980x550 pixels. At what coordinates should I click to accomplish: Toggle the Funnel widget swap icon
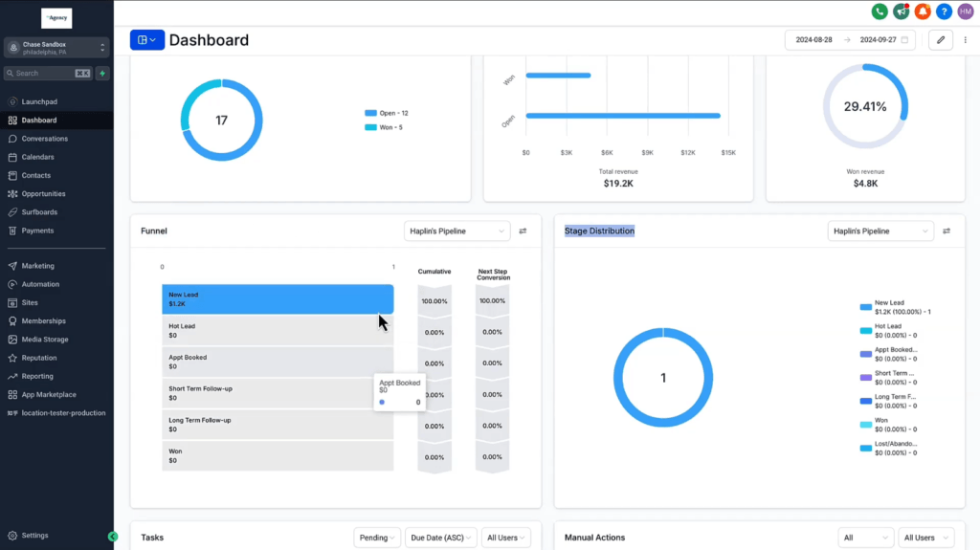[523, 231]
